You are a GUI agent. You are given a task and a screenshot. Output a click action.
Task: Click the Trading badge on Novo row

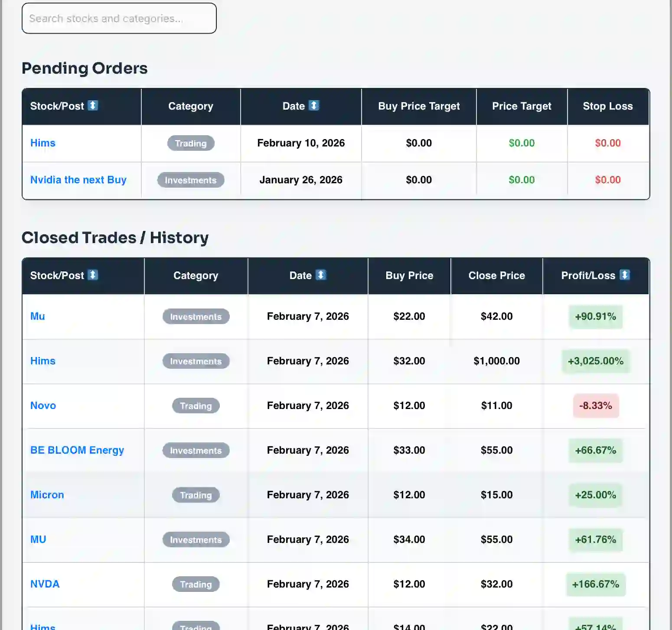coord(196,406)
